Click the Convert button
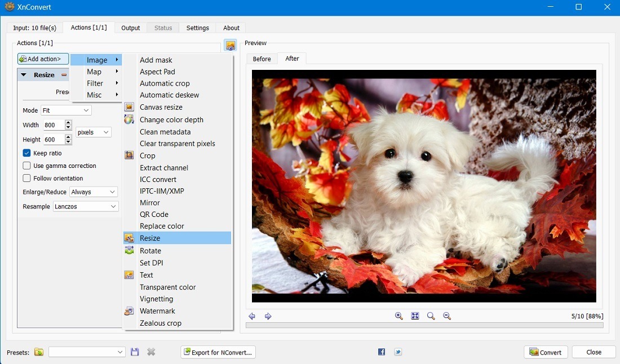 pyautogui.click(x=545, y=352)
